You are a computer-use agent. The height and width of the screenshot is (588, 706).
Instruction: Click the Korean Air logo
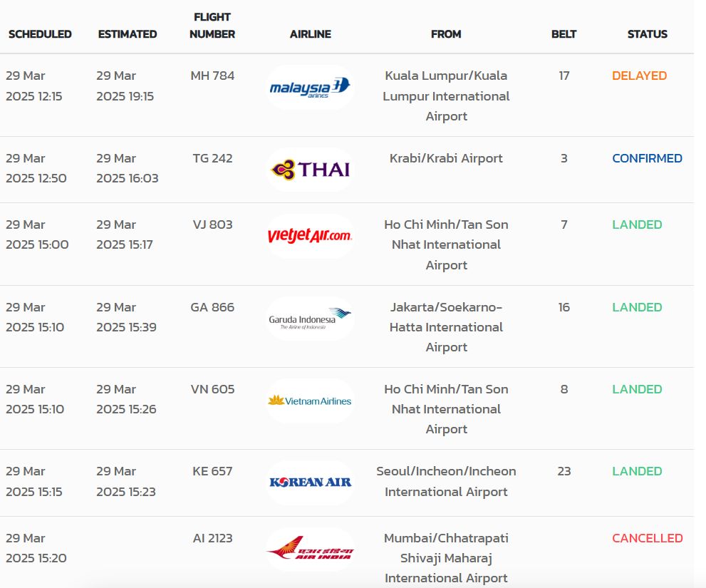(310, 483)
